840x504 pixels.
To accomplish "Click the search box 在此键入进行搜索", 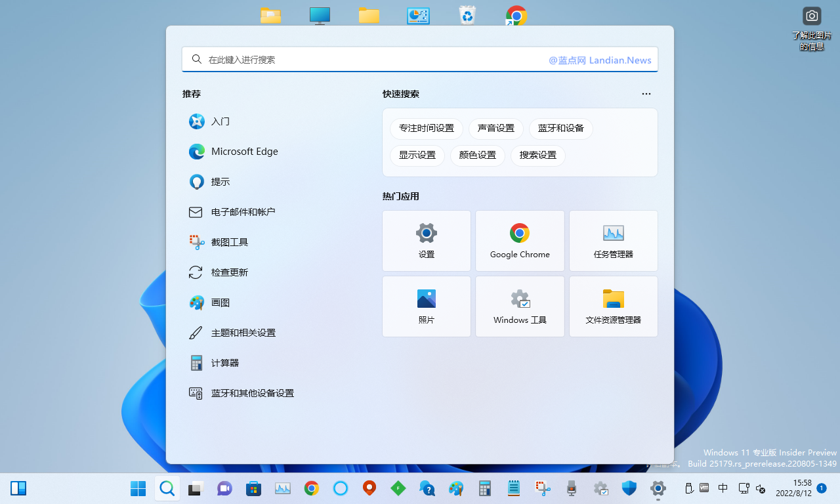I will click(x=420, y=59).
